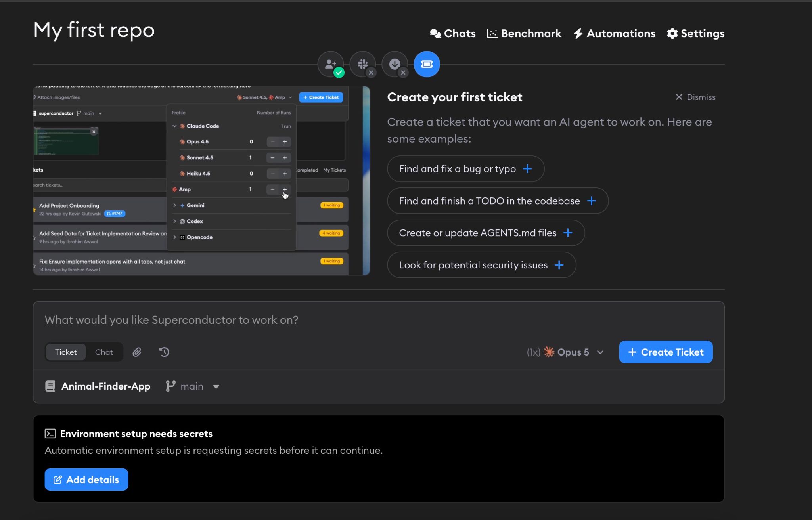This screenshot has height=520, width=812.
Task: Click the 'Create your first ticket' heading
Action: click(455, 97)
